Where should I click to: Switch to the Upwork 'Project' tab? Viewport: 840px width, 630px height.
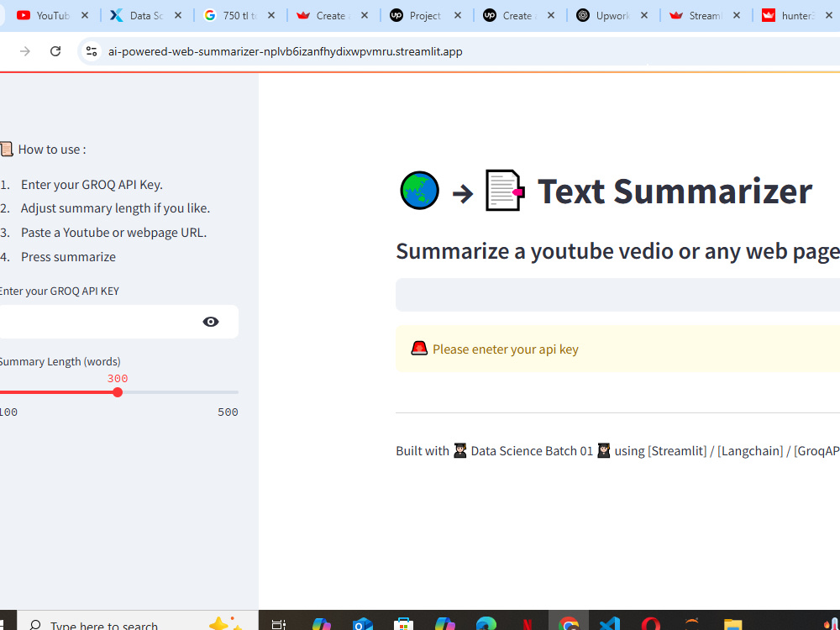(x=425, y=15)
